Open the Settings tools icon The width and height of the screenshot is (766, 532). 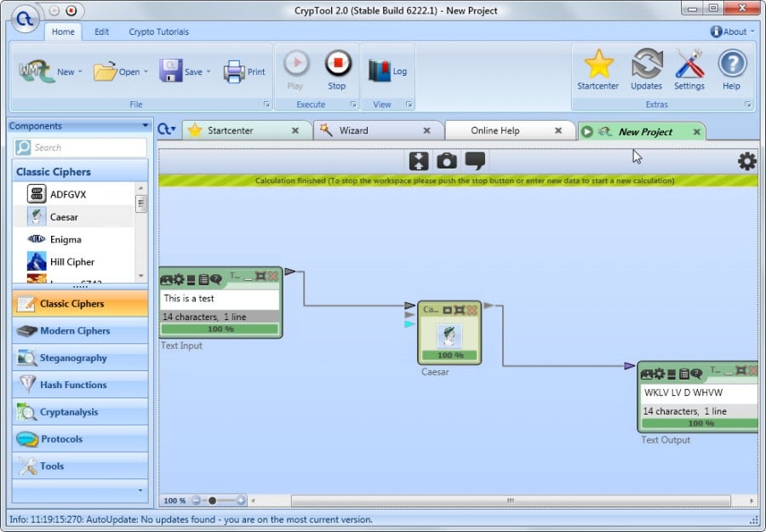689,65
